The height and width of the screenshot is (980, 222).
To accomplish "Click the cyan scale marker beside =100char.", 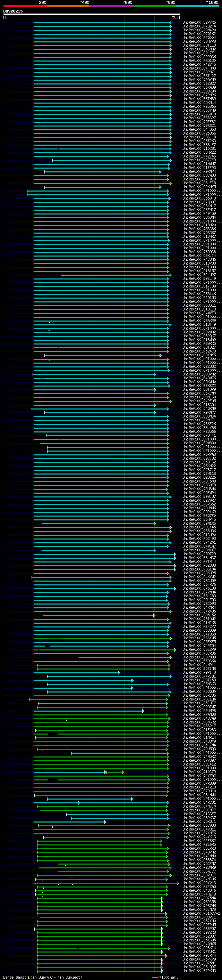I will click(155, 977).
